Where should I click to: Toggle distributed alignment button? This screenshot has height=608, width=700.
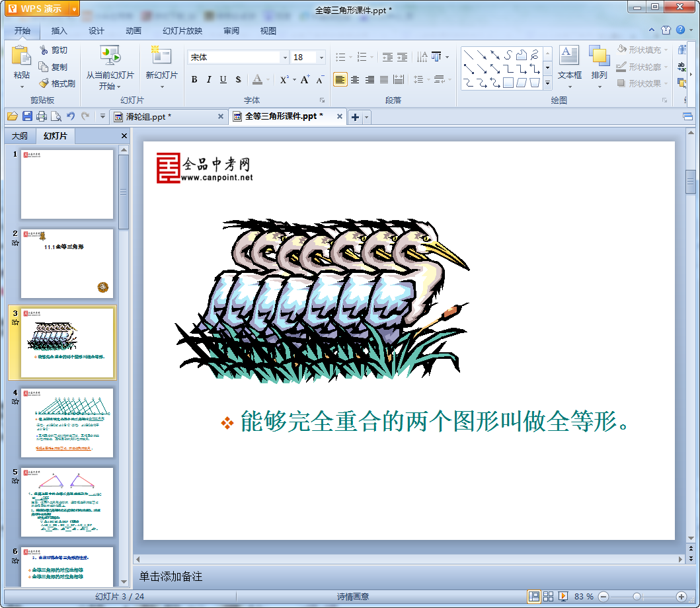pos(399,79)
